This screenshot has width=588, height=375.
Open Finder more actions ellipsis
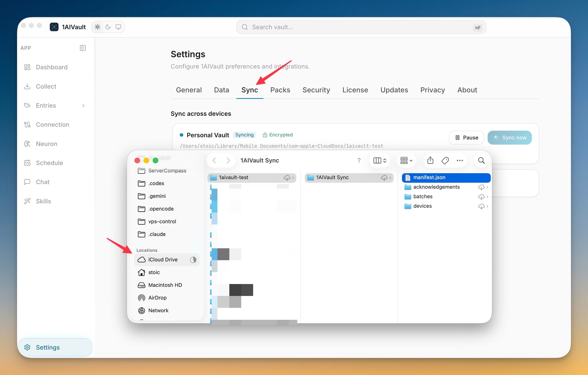460,160
